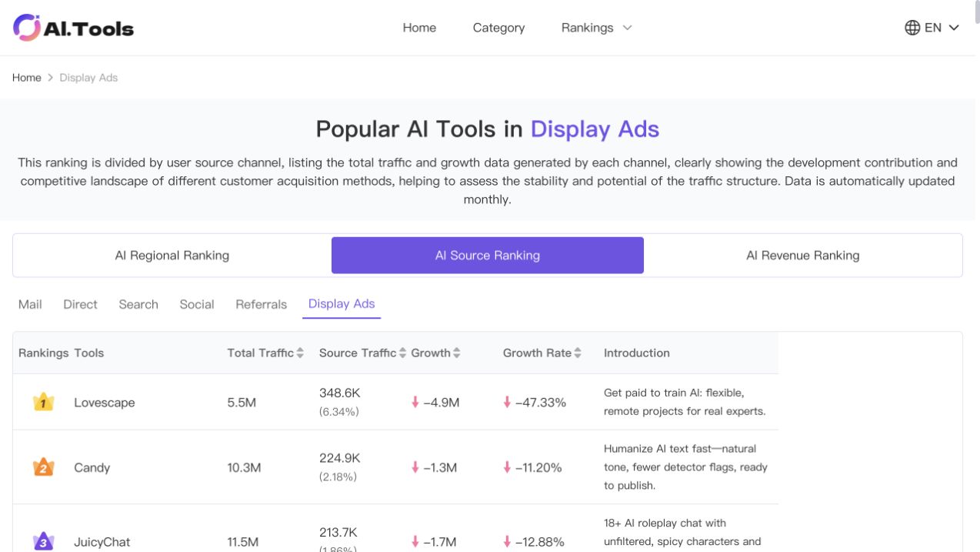Open the Candy tool link
Screen dimensions: 980x552
92,468
